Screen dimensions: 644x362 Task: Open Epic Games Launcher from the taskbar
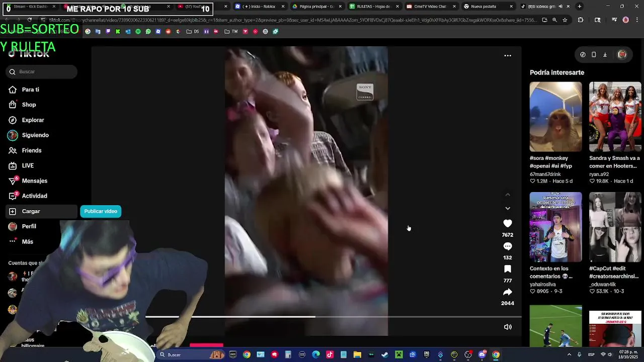pyautogui.click(x=426, y=355)
